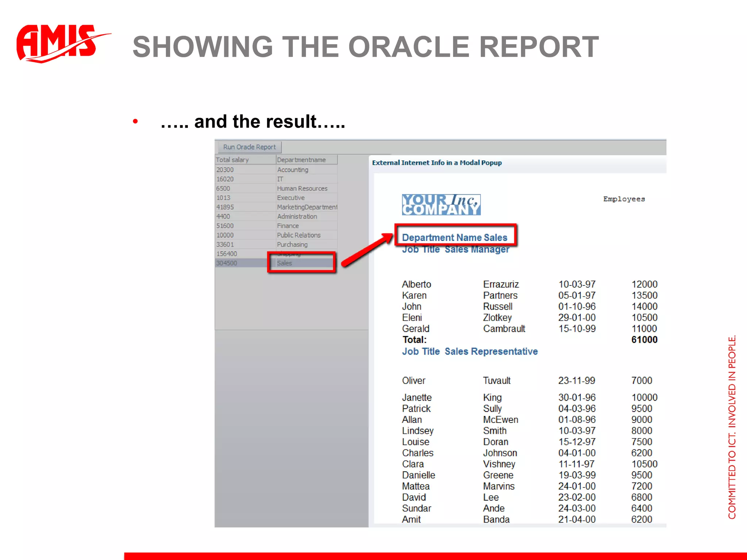747x560 pixels.
Task: Click last name Doran
Action: point(496,442)
